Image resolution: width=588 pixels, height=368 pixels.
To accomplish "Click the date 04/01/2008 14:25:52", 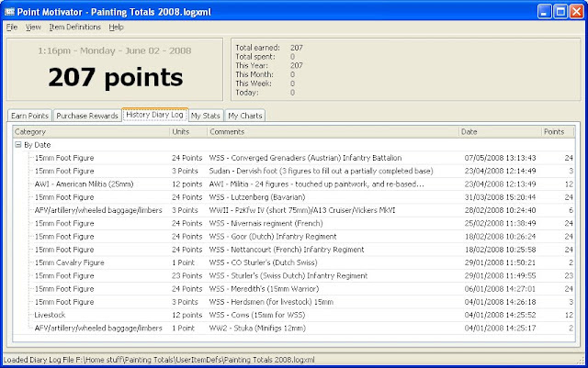I will tap(500, 315).
